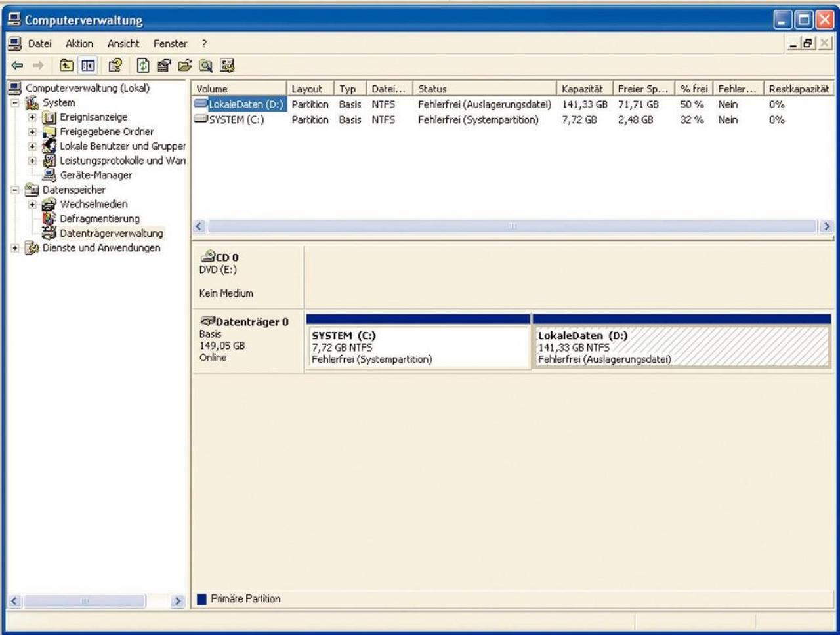840x635 pixels.
Task: Sort by the Volume column header
Action: pos(240,89)
